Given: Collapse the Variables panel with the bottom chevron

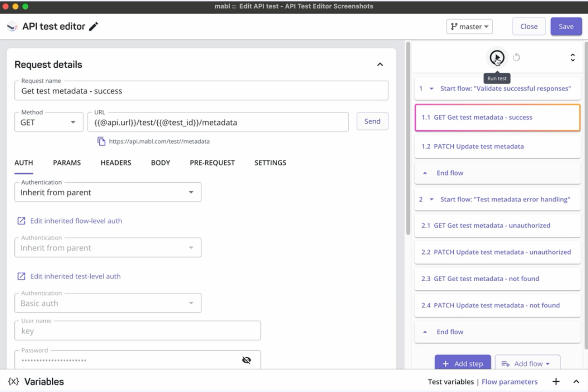Looking at the screenshot, I should pos(576,381).
